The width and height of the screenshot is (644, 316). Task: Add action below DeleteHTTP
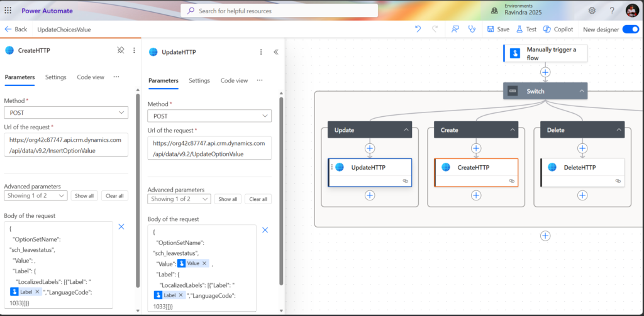pos(582,195)
